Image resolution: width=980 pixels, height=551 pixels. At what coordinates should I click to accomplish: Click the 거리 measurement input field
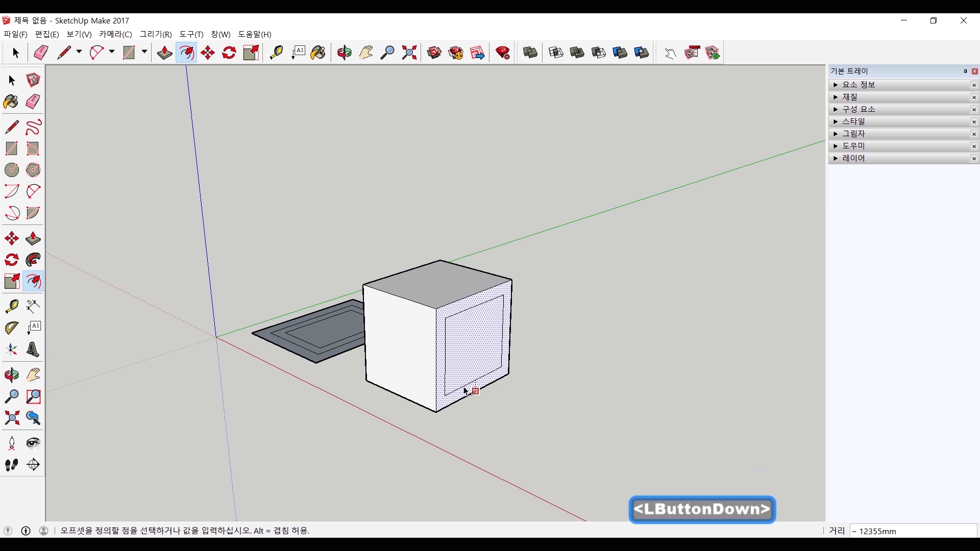913,531
